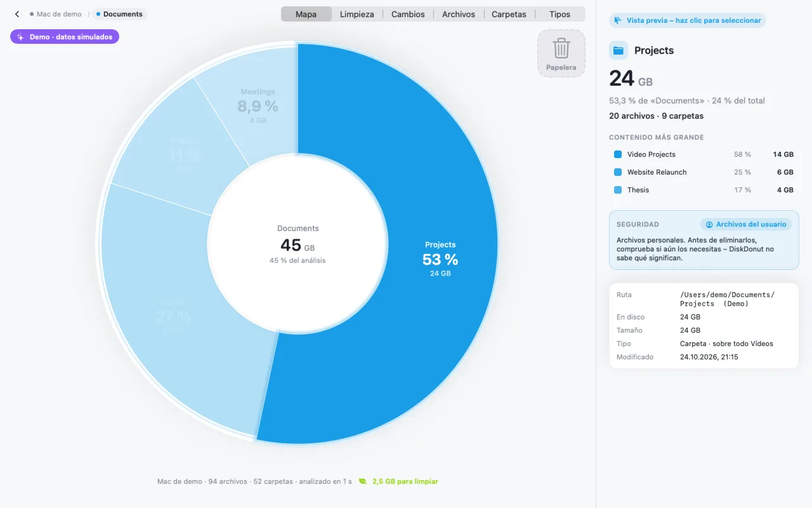Image resolution: width=812 pixels, height=508 pixels.
Task: Click the Documents 45 GB donut center
Action: coord(298,244)
